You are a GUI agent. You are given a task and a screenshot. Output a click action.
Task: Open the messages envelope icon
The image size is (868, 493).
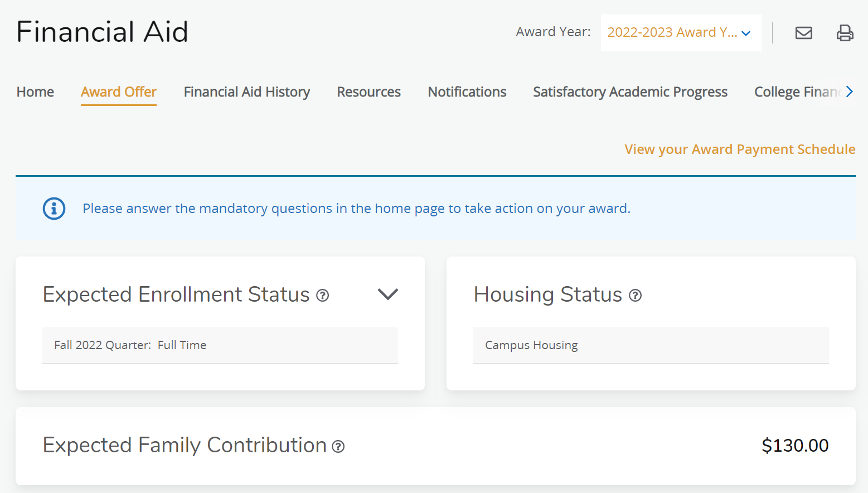pyautogui.click(x=803, y=33)
